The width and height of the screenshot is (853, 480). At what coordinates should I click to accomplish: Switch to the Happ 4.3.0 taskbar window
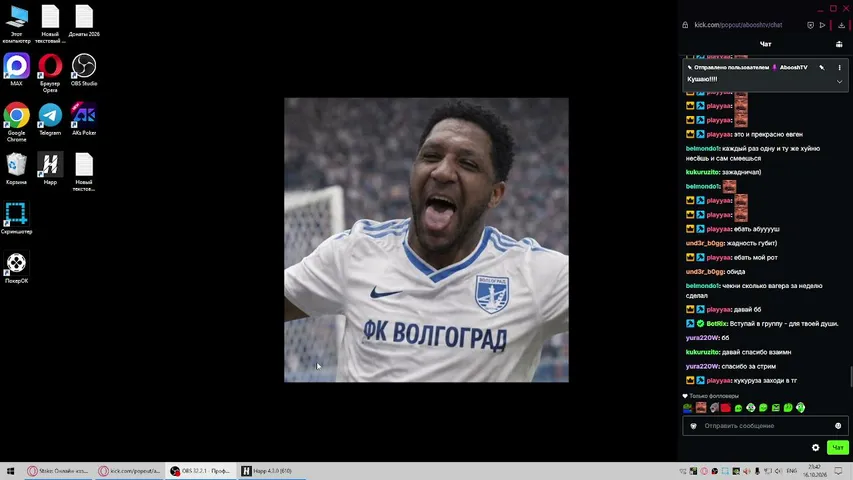272,471
